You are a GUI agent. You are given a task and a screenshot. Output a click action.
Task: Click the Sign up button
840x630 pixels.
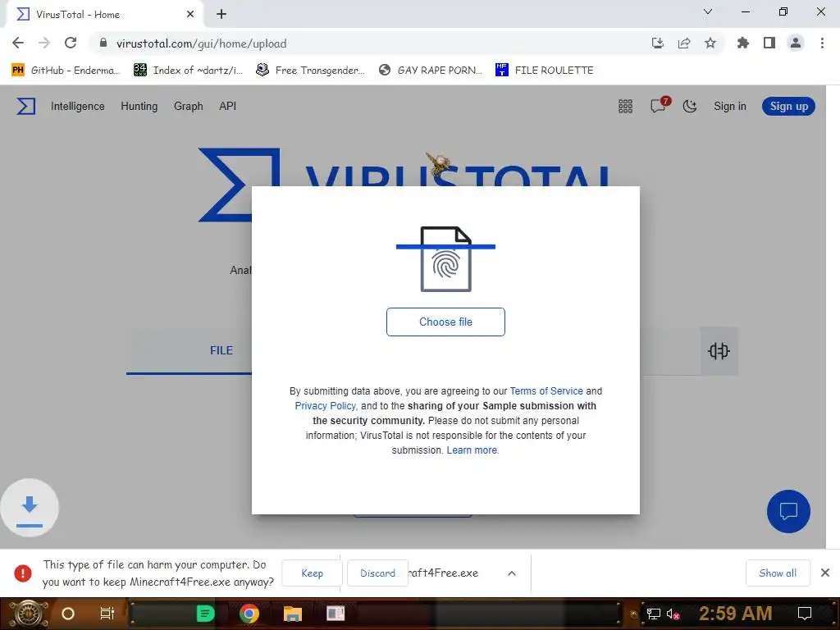(788, 106)
